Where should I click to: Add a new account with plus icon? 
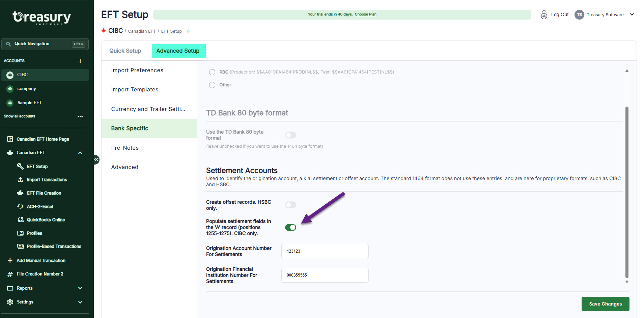[x=80, y=61]
